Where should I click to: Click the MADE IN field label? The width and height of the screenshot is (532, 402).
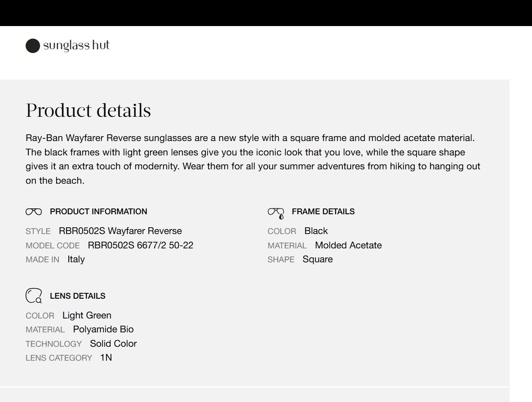(42, 260)
